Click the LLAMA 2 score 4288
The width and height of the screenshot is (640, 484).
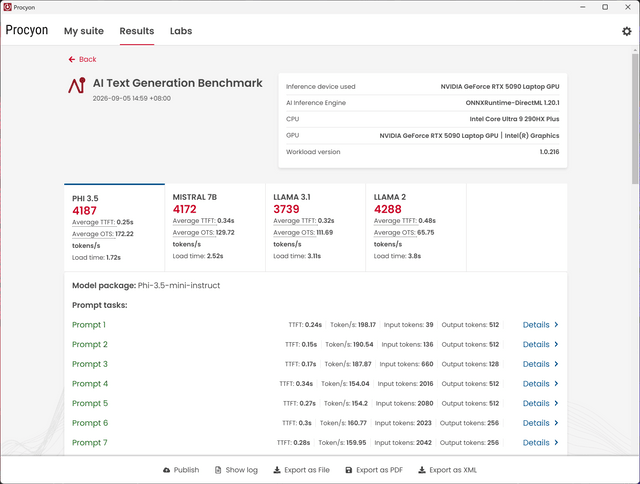(x=388, y=209)
